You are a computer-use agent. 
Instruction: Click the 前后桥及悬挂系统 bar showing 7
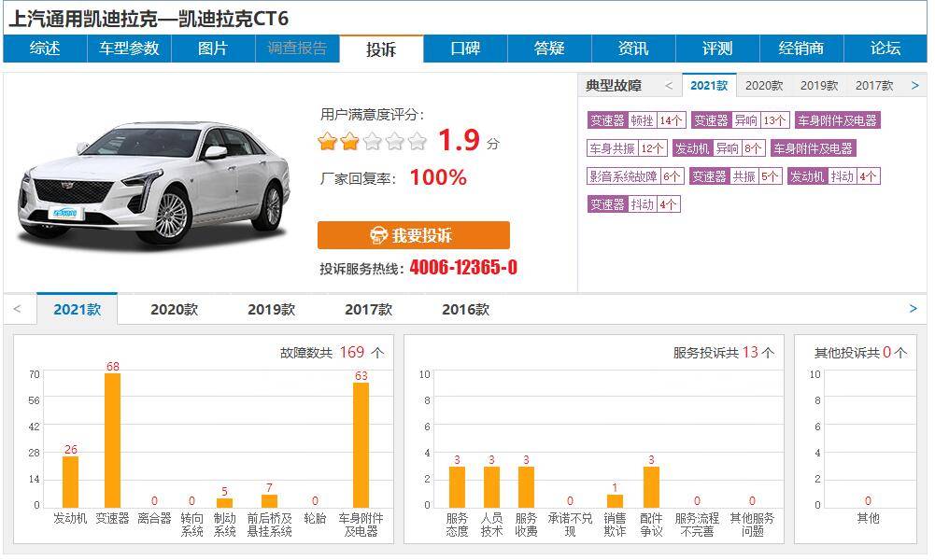point(270,501)
